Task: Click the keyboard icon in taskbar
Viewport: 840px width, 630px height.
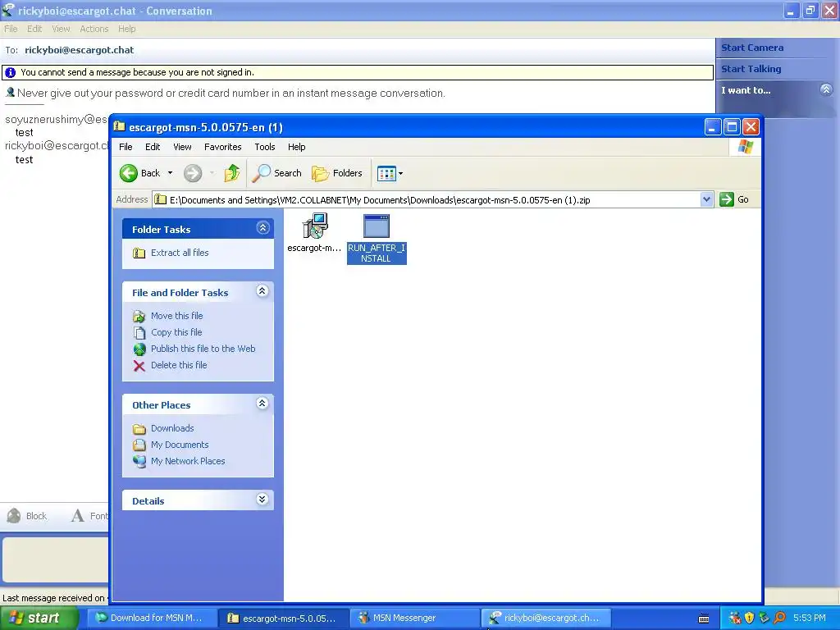Action: point(704,619)
